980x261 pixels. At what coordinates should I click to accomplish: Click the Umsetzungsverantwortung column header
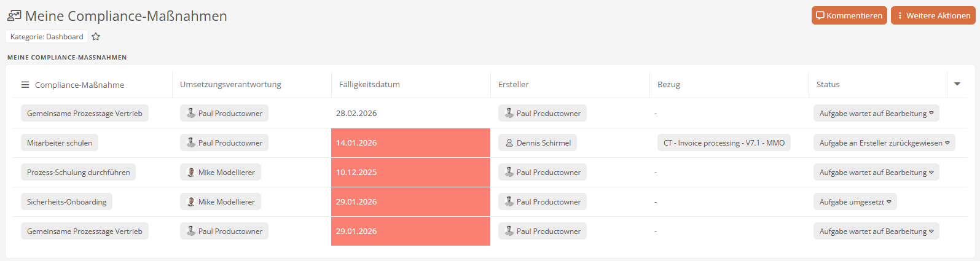pos(230,85)
